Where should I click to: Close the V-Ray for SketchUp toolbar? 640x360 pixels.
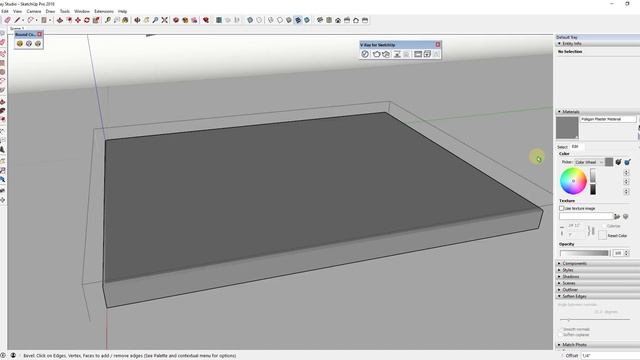point(438,44)
